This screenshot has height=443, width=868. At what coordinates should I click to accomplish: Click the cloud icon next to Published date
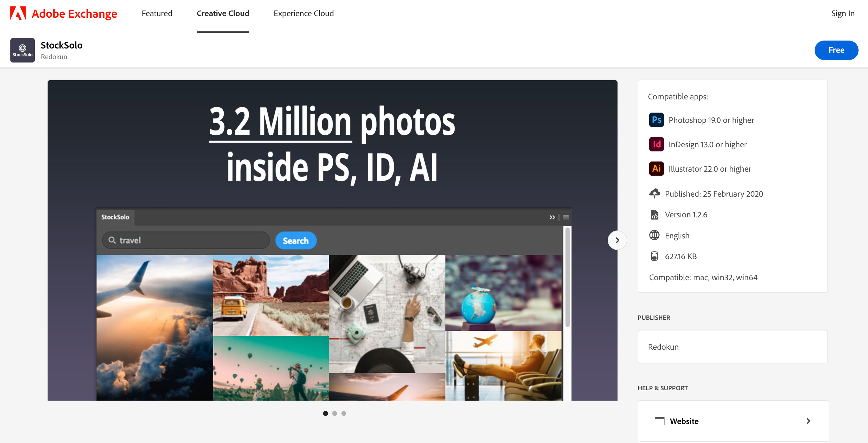point(655,193)
